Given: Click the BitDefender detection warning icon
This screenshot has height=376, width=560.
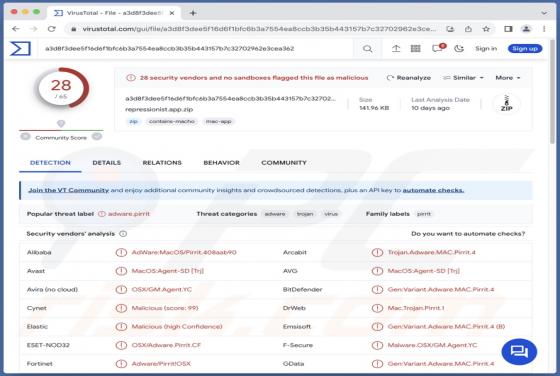Looking at the screenshot, I should pyautogui.click(x=377, y=290).
